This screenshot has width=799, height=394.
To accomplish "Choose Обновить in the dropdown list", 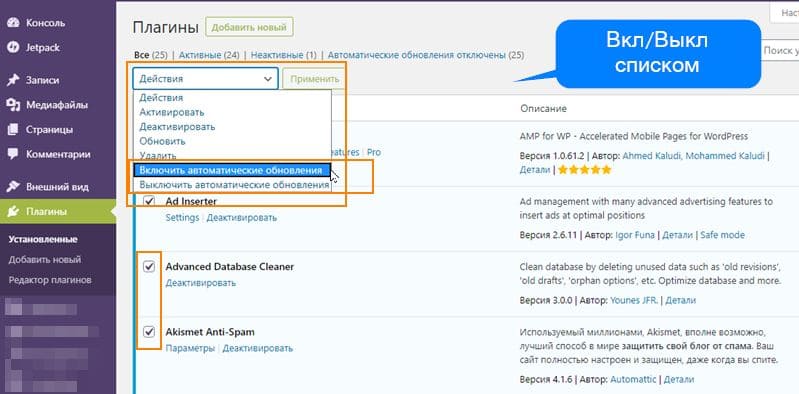I will [232, 141].
